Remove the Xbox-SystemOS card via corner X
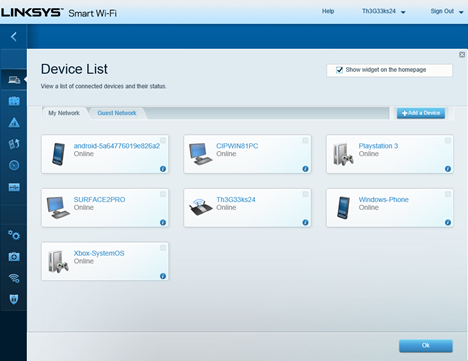 (163, 248)
